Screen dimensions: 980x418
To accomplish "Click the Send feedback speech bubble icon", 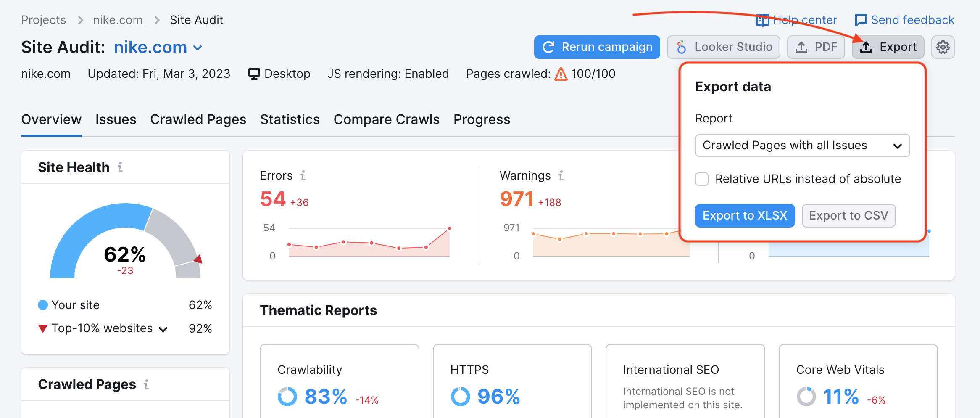I will [861, 20].
